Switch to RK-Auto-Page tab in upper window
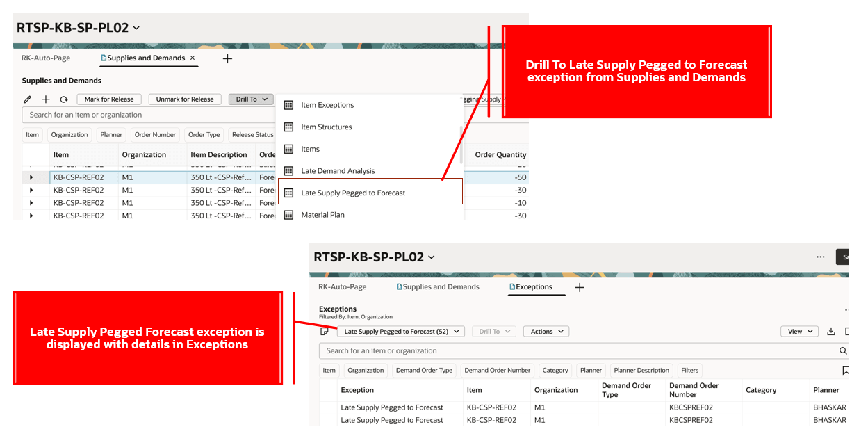This screenshot has width=868, height=436. 46,58
